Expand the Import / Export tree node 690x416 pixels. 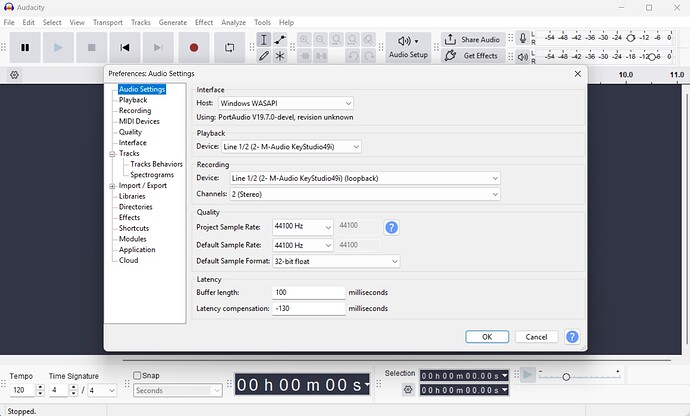tap(112, 186)
